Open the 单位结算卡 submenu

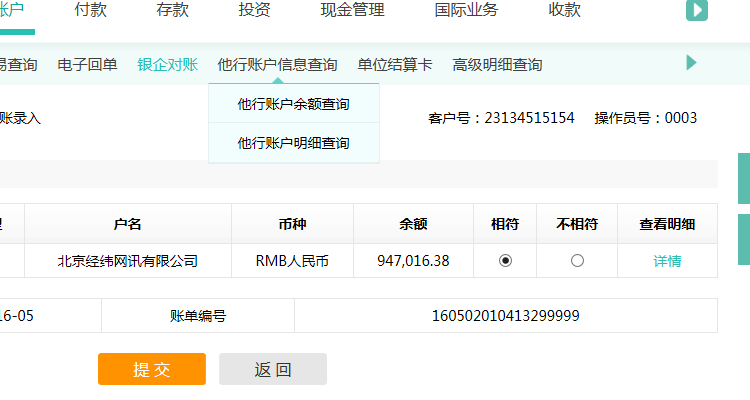tap(395, 65)
